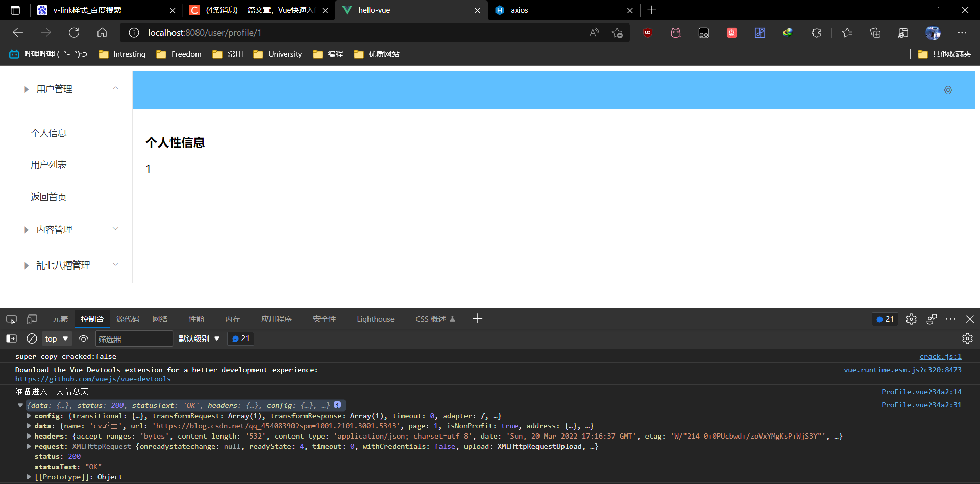Open the read aloud feature

594,33
